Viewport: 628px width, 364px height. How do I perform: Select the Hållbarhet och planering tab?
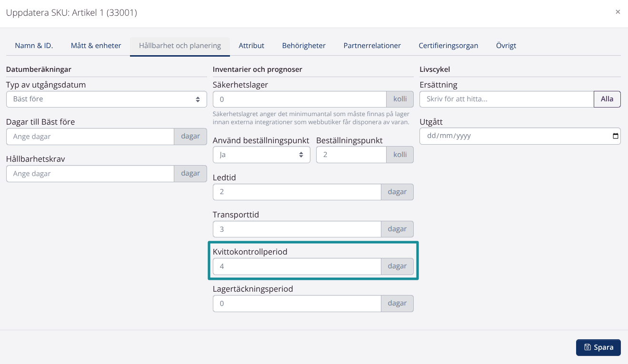coord(180,46)
